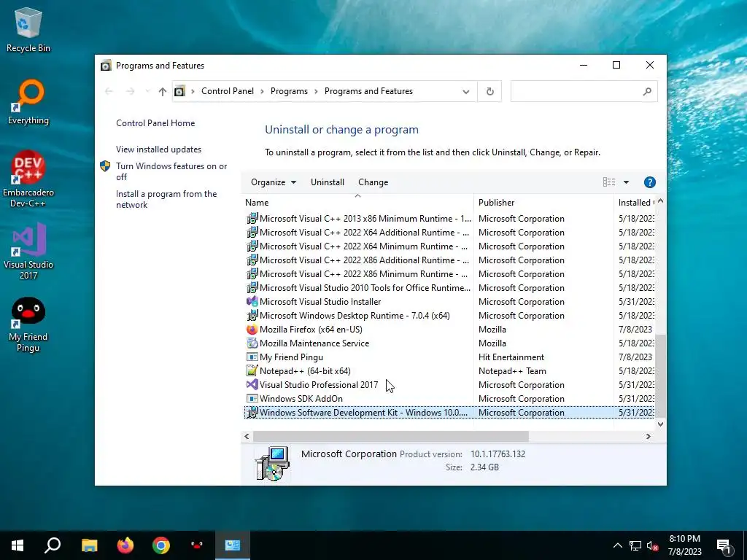Open the Pingu app on the taskbar
747x560 pixels.
(x=197, y=545)
